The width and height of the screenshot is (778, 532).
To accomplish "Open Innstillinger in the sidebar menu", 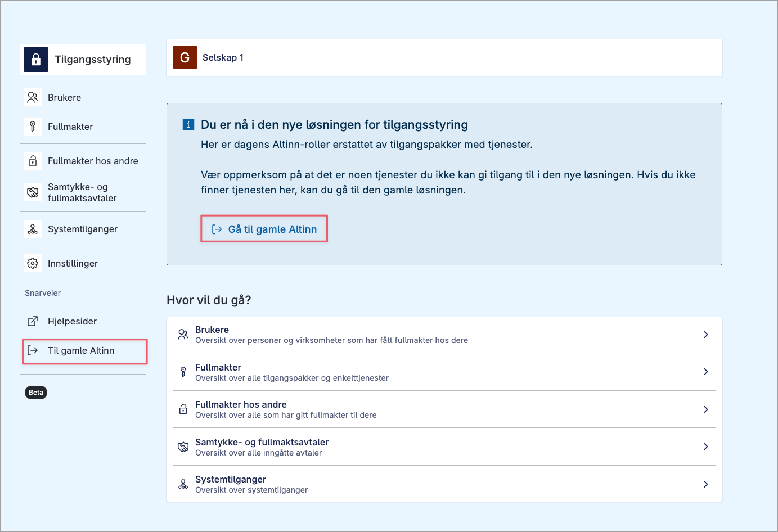I will [x=73, y=263].
